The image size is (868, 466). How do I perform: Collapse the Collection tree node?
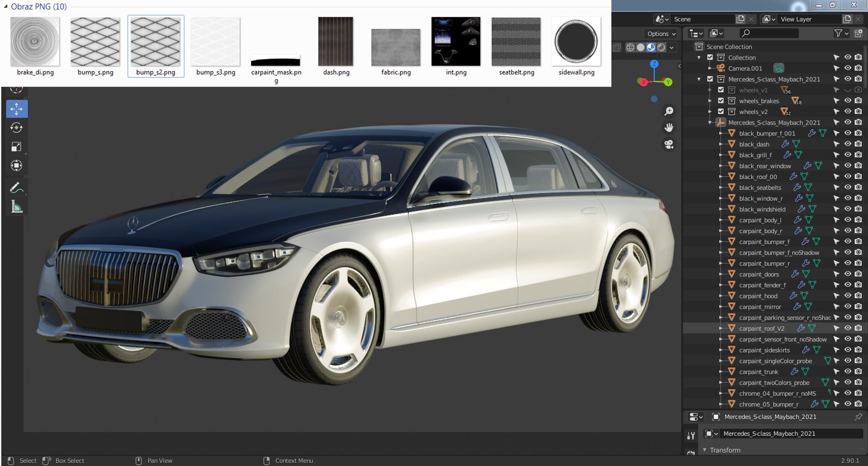coord(699,57)
